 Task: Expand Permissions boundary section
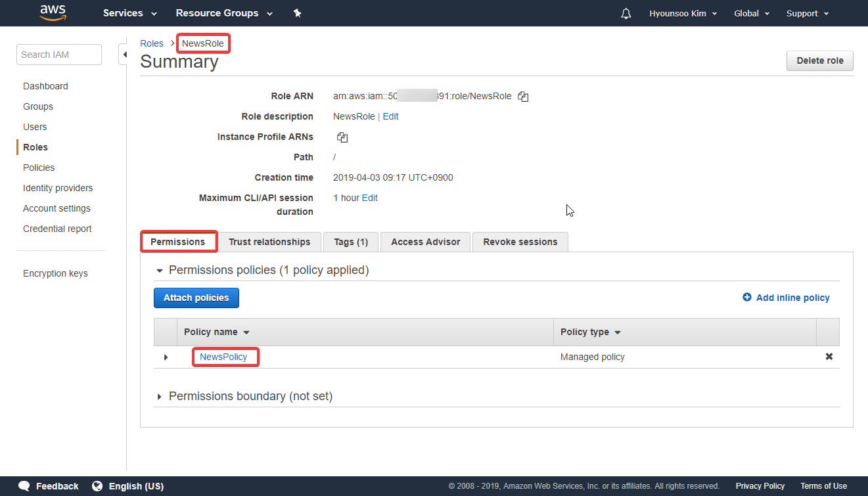pyautogui.click(x=159, y=397)
